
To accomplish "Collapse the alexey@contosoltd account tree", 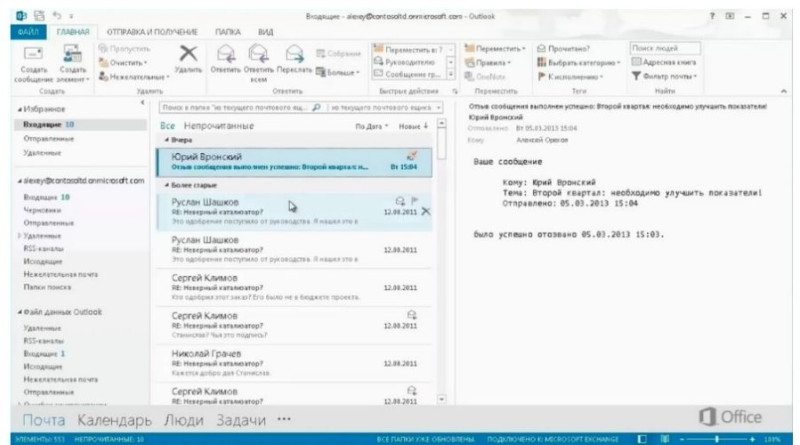I will coord(19,181).
